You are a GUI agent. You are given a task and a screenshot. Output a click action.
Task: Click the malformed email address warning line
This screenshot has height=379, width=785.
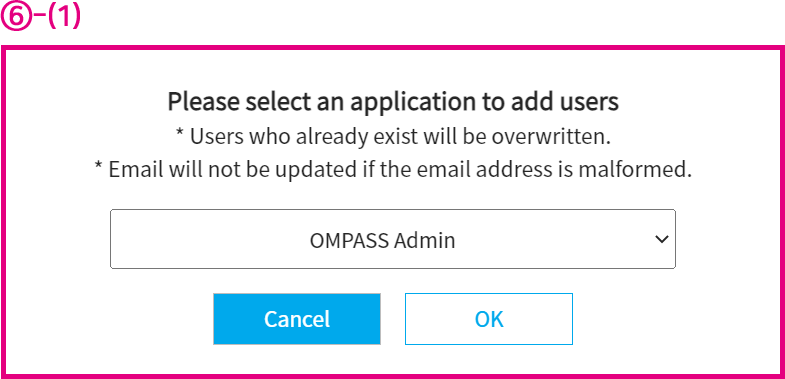click(x=393, y=170)
